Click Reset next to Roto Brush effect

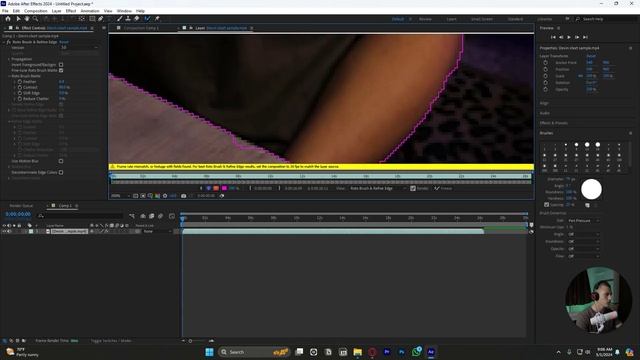pos(64,42)
